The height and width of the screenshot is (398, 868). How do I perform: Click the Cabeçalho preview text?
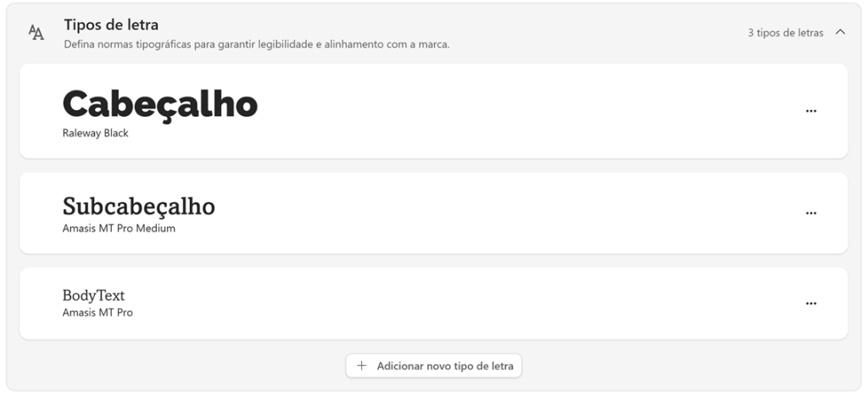click(x=160, y=106)
